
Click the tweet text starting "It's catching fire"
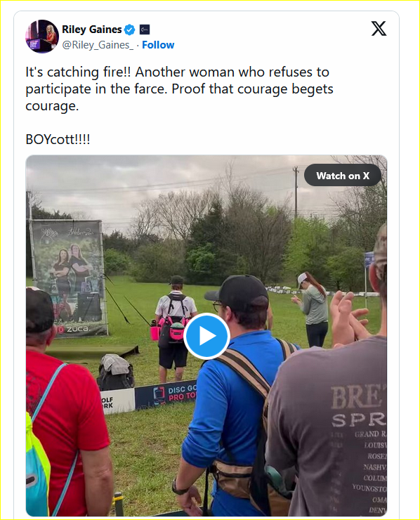click(179, 89)
